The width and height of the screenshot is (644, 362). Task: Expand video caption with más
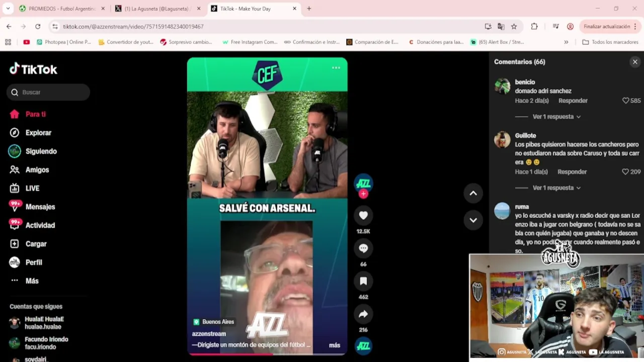335,345
